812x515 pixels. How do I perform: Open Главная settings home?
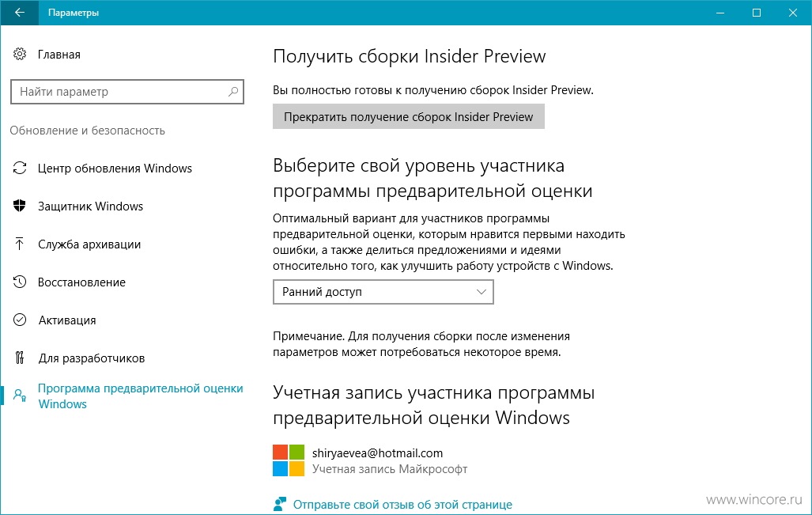tap(59, 55)
